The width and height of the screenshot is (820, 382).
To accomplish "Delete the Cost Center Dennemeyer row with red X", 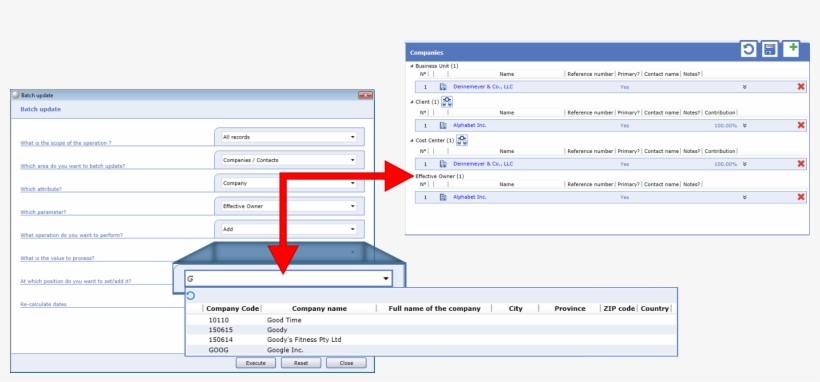I will (801, 164).
